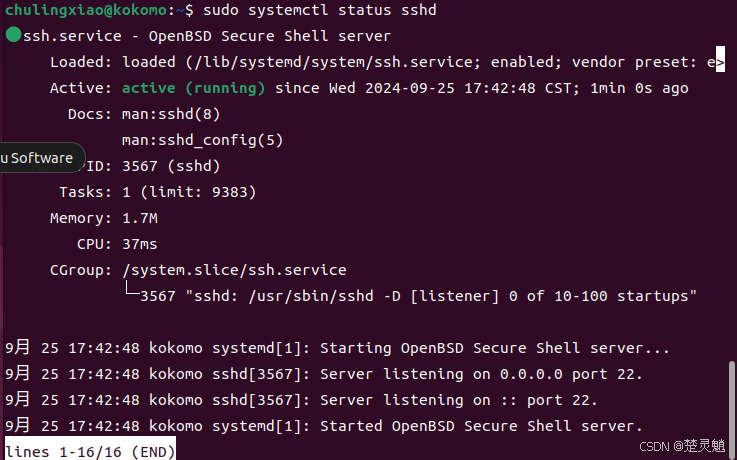Click the ssh.service unit path text

329,62
